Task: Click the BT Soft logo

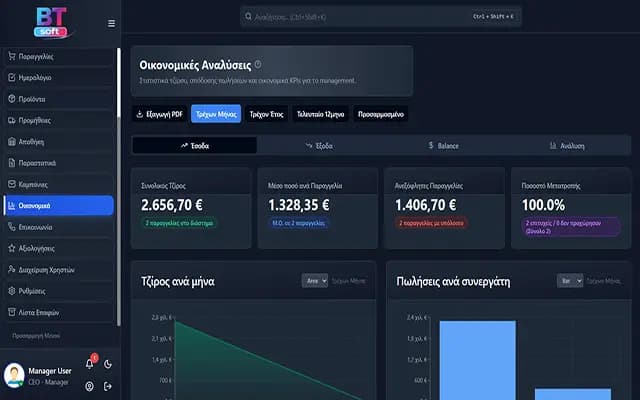Action: [52, 23]
